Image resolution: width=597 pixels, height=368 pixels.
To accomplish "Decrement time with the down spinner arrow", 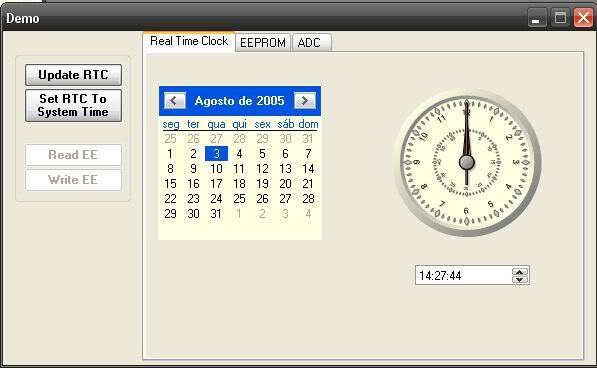I will pos(520,279).
